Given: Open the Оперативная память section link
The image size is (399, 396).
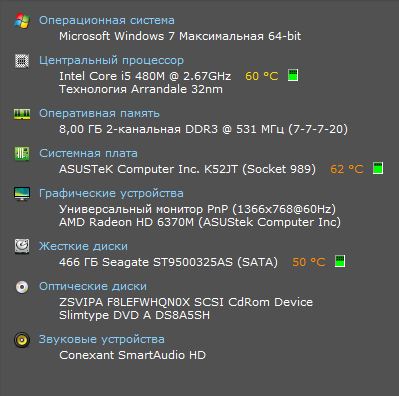Looking at the screenshot, I should 99,113.
